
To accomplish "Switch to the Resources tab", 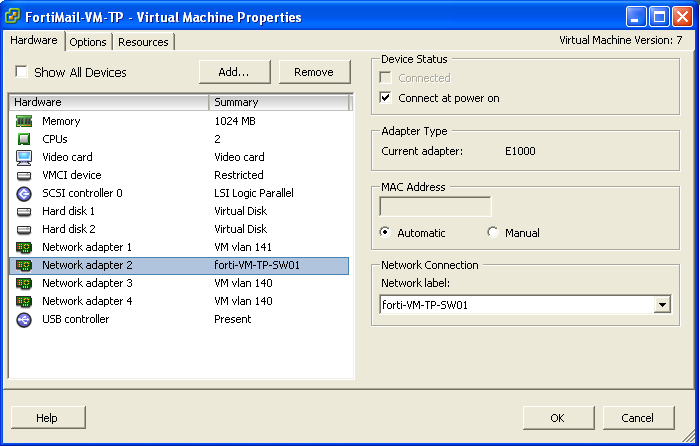I will pyautogui.click(x=143, y=42).
